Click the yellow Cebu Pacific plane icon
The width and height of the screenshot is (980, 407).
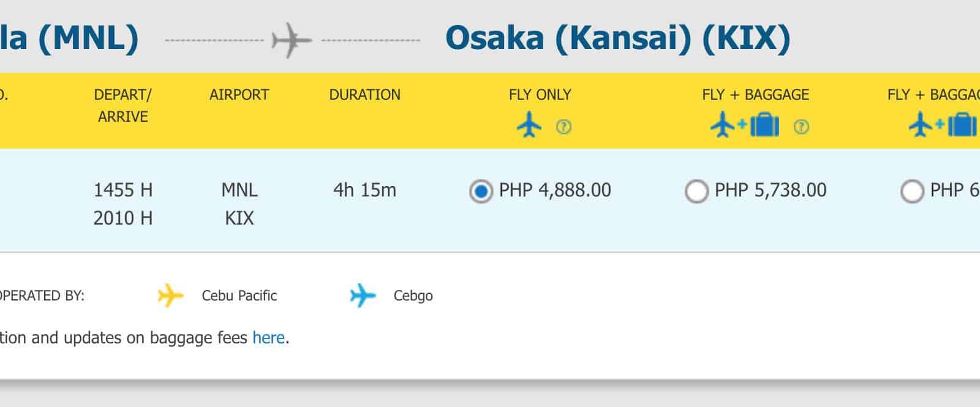point(170,296)
